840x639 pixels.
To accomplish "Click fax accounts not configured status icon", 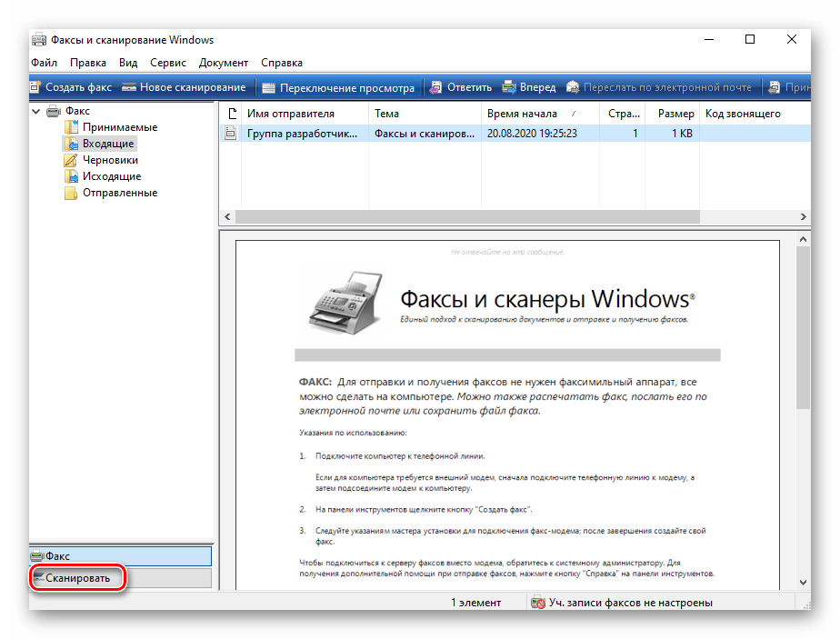I will click(x=539, y=603).
